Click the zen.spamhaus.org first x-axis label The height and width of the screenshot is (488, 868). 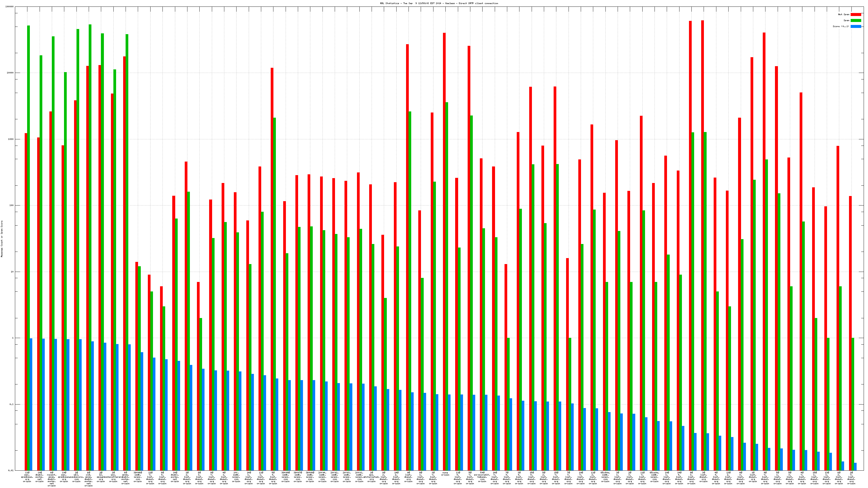tap(27, 477)
